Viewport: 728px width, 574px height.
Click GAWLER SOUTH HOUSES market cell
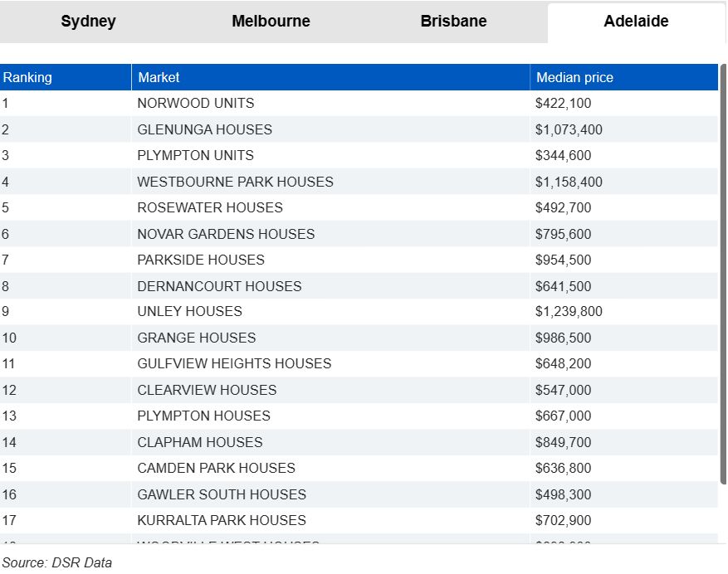[x=222, y=494]
